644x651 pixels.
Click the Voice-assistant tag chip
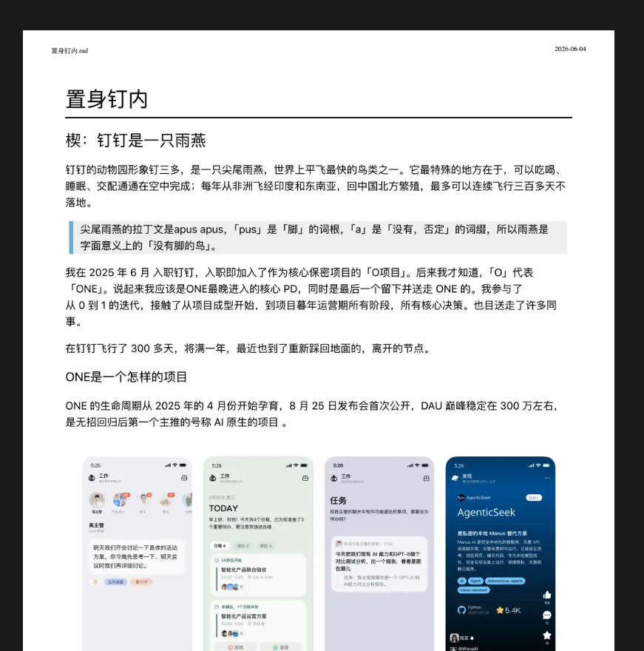coord(474,590)
